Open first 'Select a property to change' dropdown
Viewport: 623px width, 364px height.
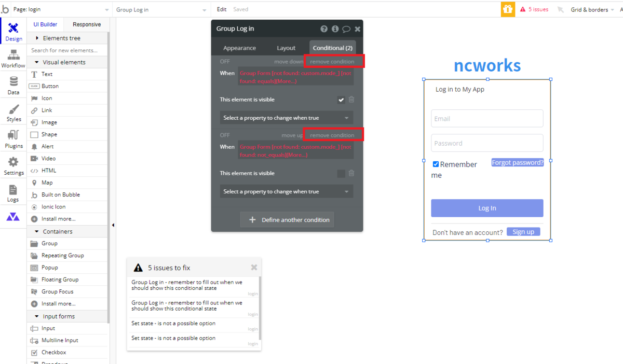(x=287, y=118)
